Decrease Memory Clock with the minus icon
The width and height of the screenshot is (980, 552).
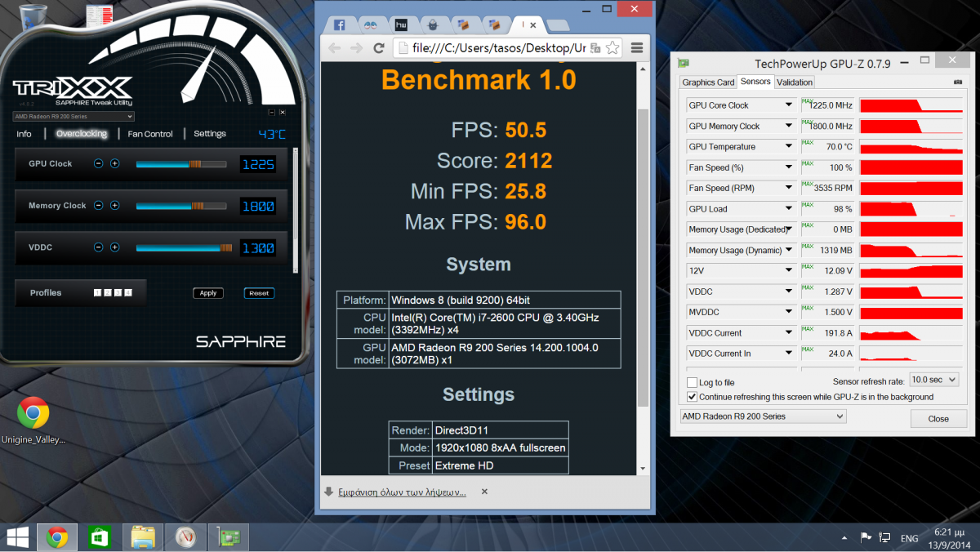(x=99, y=205)
